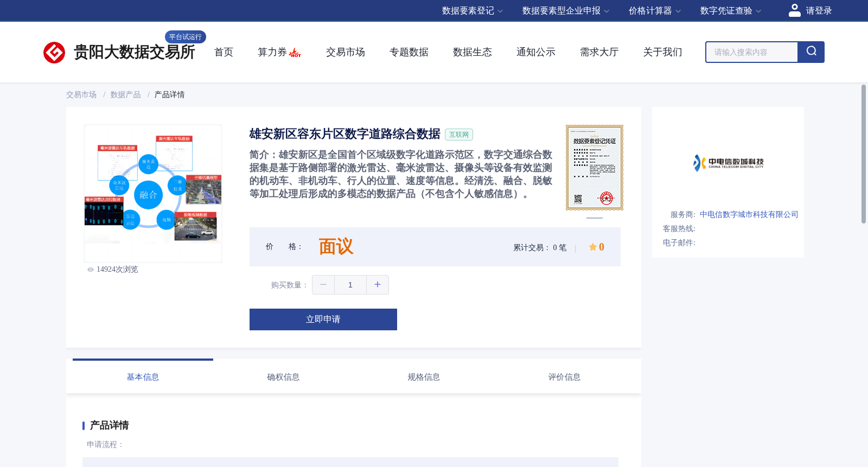Click the page vertical scrollbar

click(864, 154)
